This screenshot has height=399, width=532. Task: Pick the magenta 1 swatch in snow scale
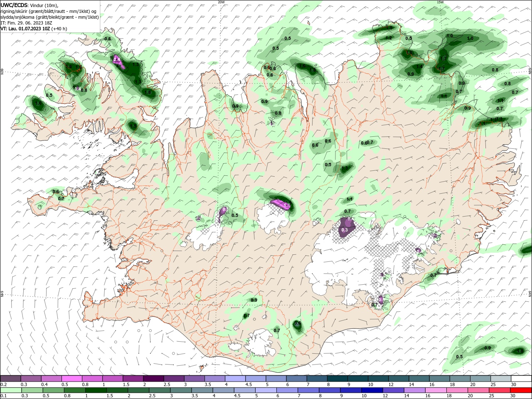113,379
